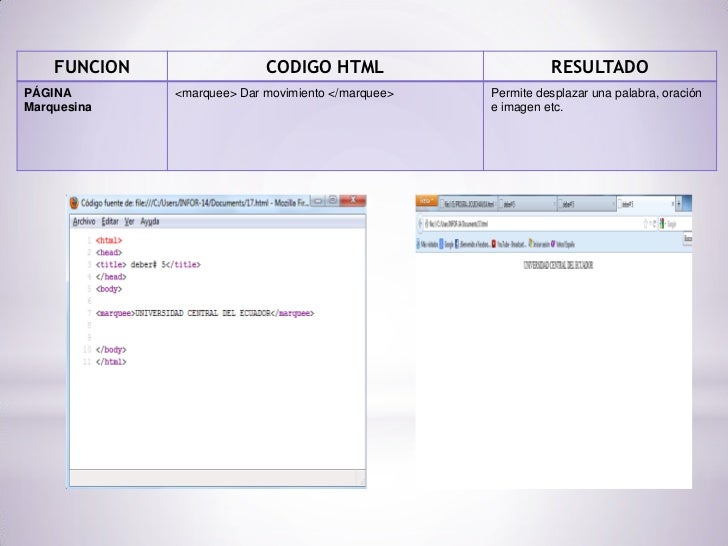The width and height of the screenshot is (728, 546).
Task: Click the Facebook favicon in bookmarks bar
Action: (457, 244)
